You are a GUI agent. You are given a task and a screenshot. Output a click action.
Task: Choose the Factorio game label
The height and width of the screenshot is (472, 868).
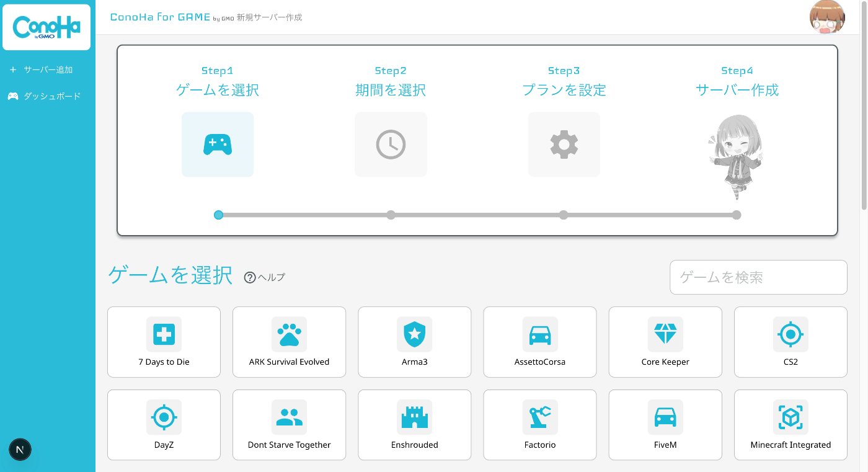540,445
